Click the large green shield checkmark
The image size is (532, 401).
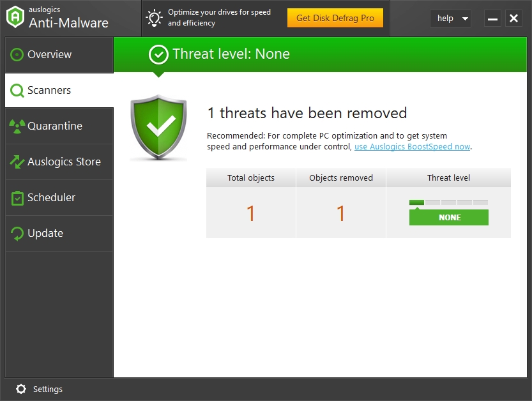point(158,127)
